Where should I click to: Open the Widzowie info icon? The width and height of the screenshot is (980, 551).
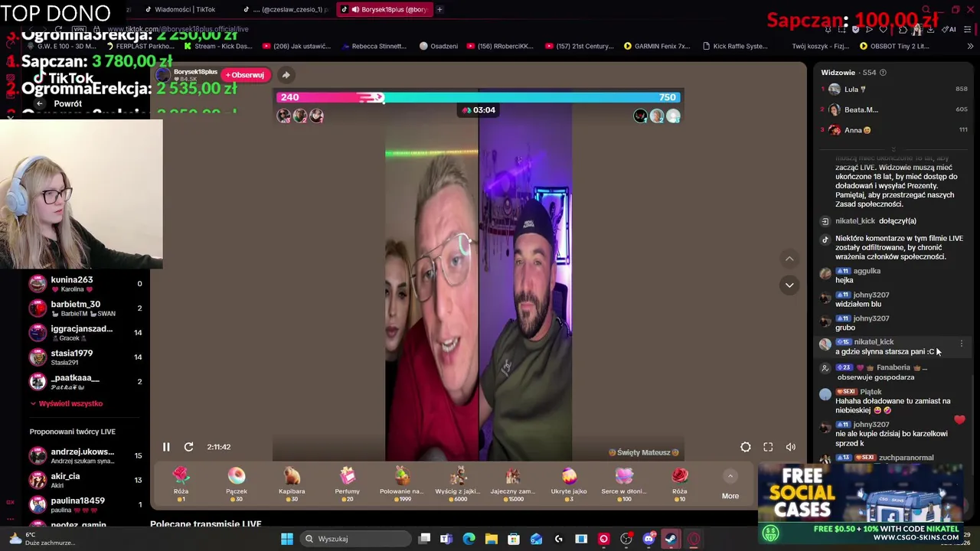pyautogui.click(x=883, y=73)
